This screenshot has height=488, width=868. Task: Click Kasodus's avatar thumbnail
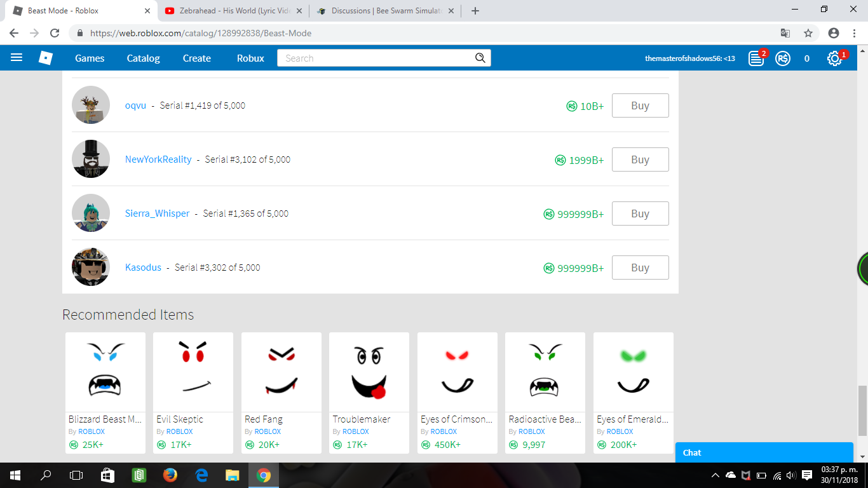coord(91,267)
